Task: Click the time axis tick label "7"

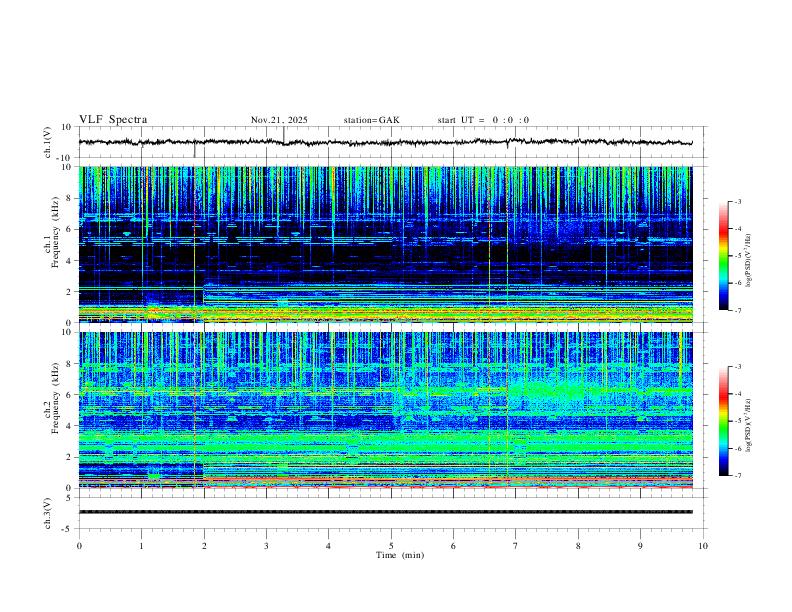Action: (x=516, y=546)
